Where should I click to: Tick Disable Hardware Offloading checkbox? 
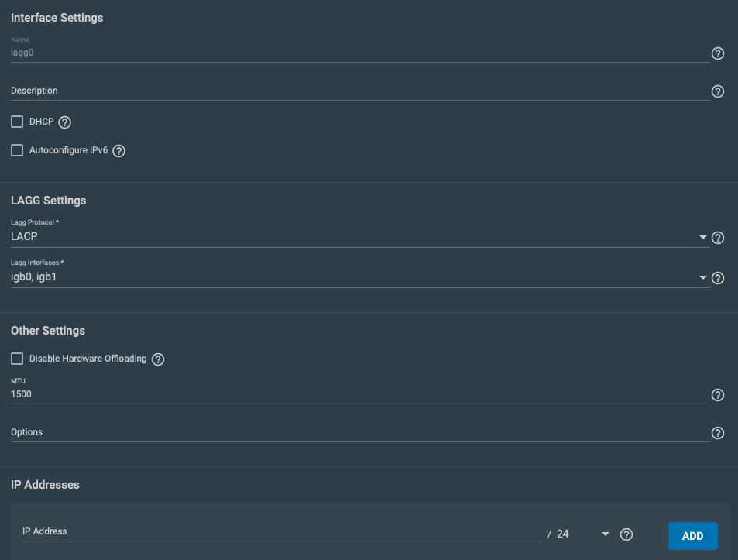click(x=17, y=359)
